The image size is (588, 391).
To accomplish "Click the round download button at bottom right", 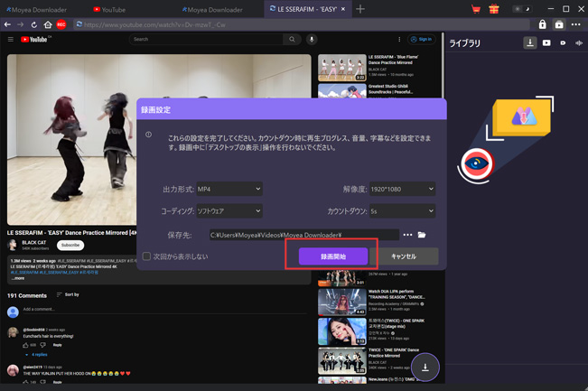I will (425, 367).
